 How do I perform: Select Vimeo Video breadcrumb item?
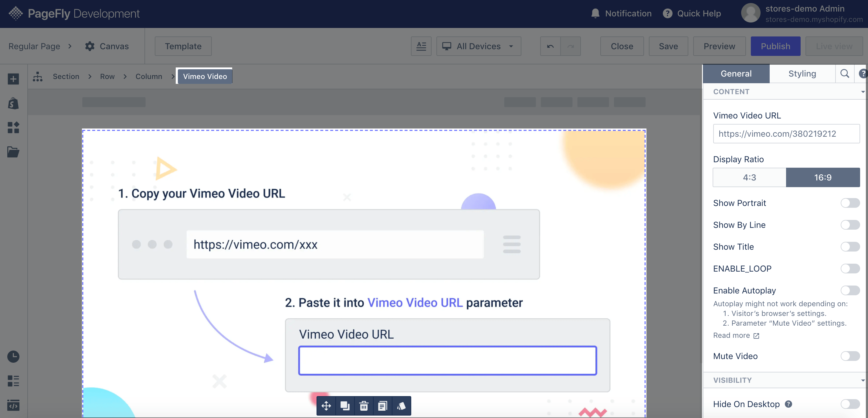click(205, 77)
